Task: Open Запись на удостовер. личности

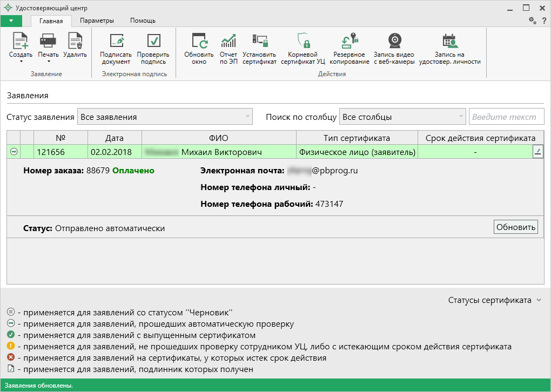Action: [x=449, y=42]
